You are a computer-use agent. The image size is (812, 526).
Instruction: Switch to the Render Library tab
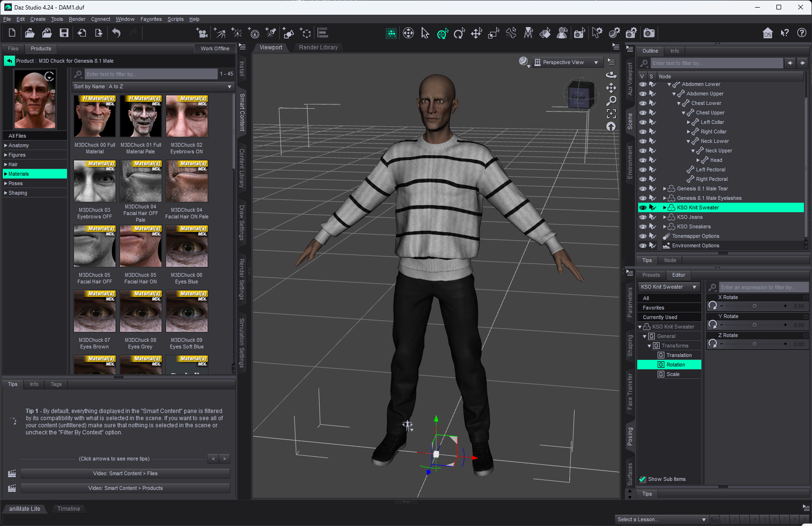(x=318, y=47)
